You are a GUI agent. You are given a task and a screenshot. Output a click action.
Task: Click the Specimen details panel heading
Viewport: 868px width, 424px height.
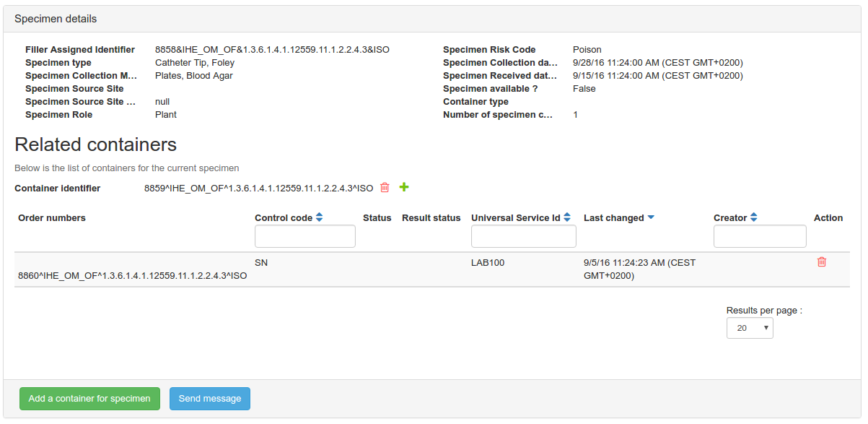[x=56, y=19]
